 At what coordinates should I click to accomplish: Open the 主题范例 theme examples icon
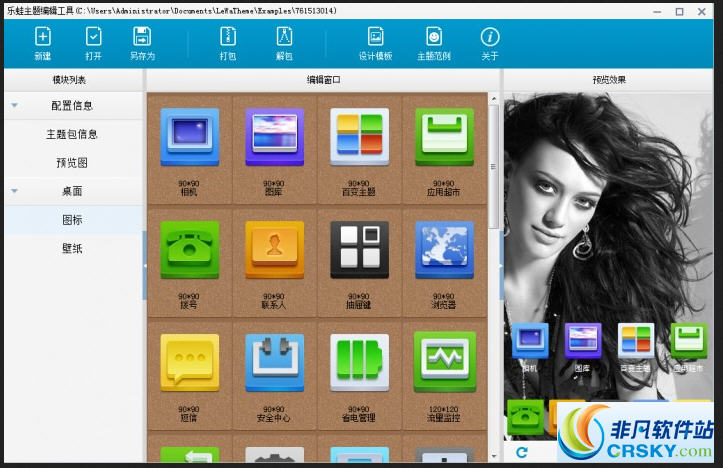coord(434,43)
